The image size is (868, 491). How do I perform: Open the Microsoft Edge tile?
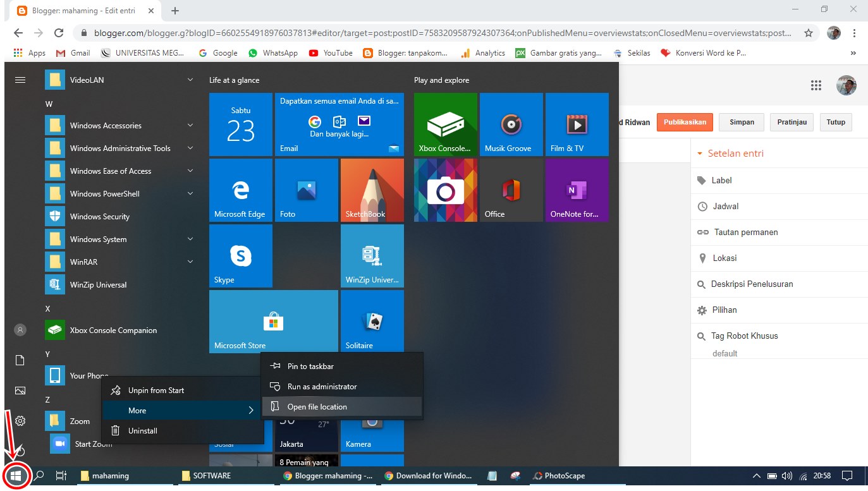[x=240, y=190]
